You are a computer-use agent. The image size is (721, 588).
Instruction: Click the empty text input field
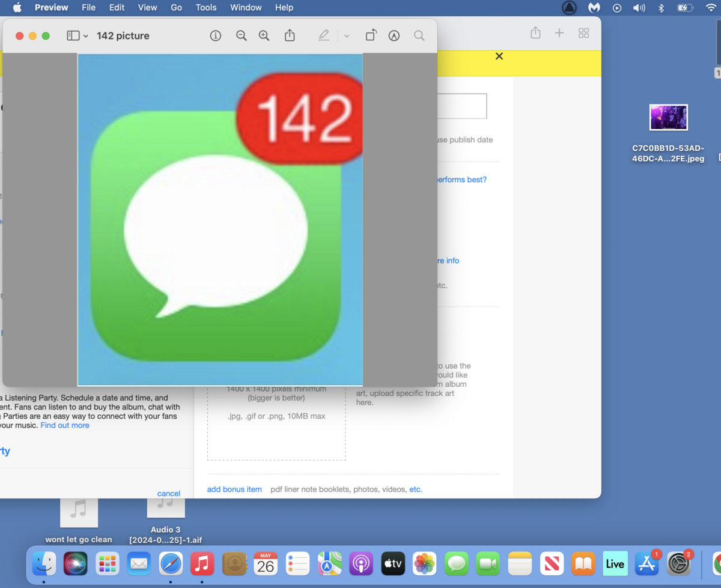point(461,106)
